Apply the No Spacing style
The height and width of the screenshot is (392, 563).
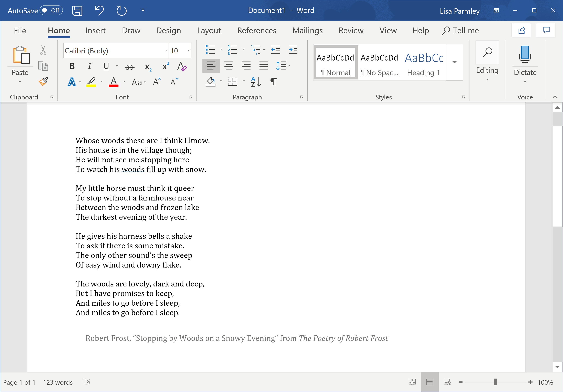[379, 63]
